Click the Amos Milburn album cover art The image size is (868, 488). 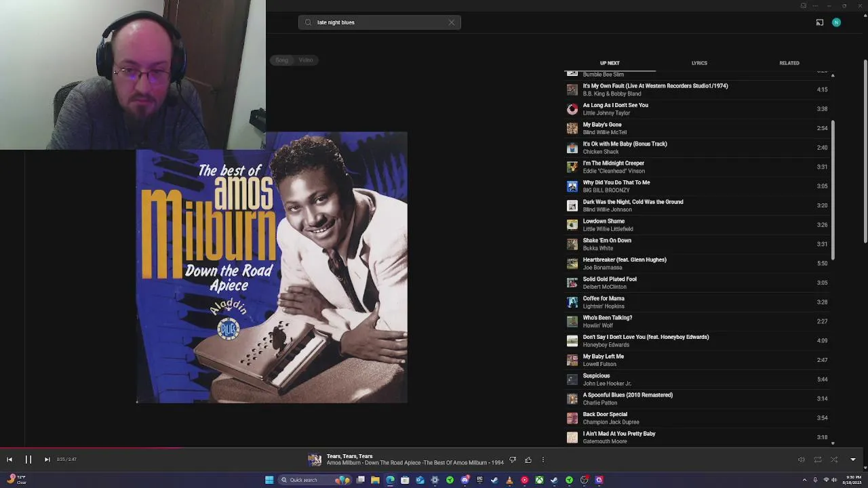click(x=271, y=268)
